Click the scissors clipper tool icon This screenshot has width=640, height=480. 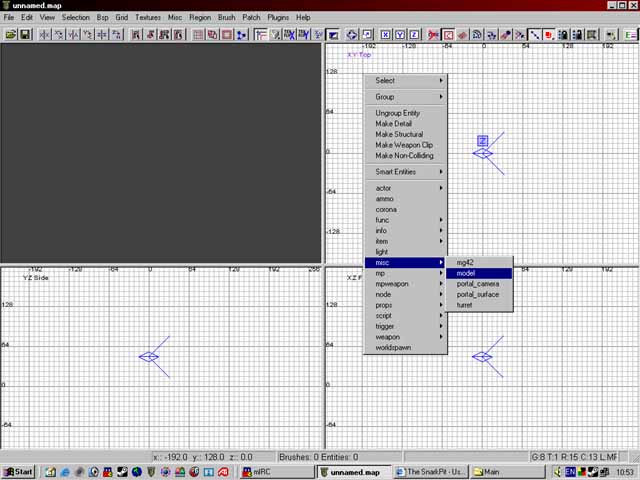433,34
